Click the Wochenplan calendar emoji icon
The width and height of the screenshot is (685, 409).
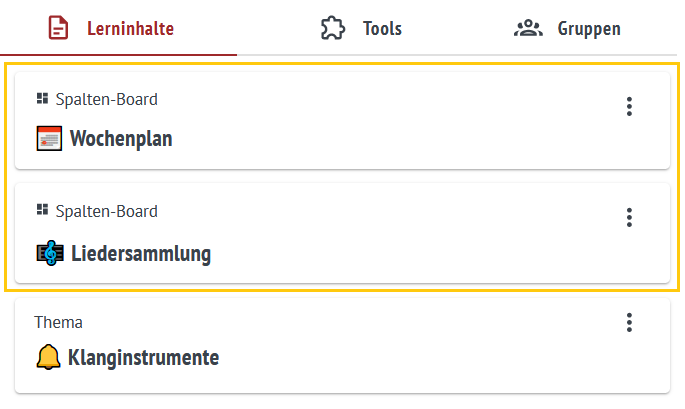tap(48, 139)
